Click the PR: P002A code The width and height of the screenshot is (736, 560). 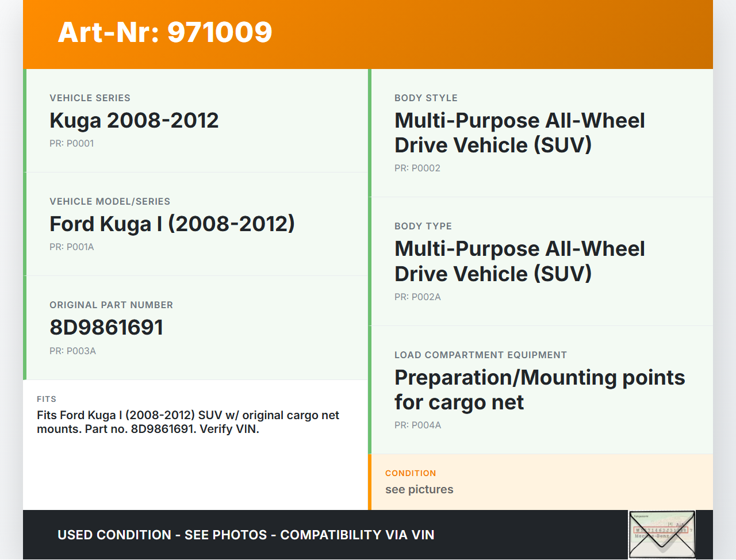(x=417, y=297)
